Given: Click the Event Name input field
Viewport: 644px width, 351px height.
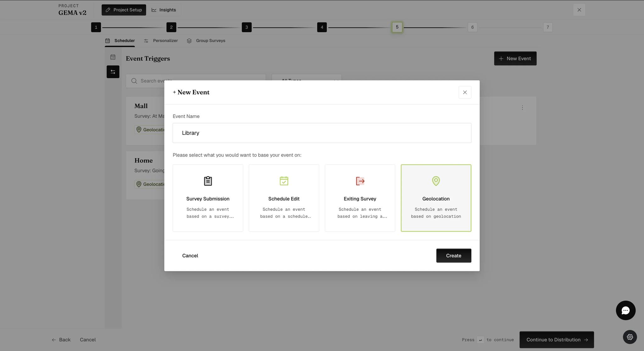Looking at the screenshot, I should (322, 133).
